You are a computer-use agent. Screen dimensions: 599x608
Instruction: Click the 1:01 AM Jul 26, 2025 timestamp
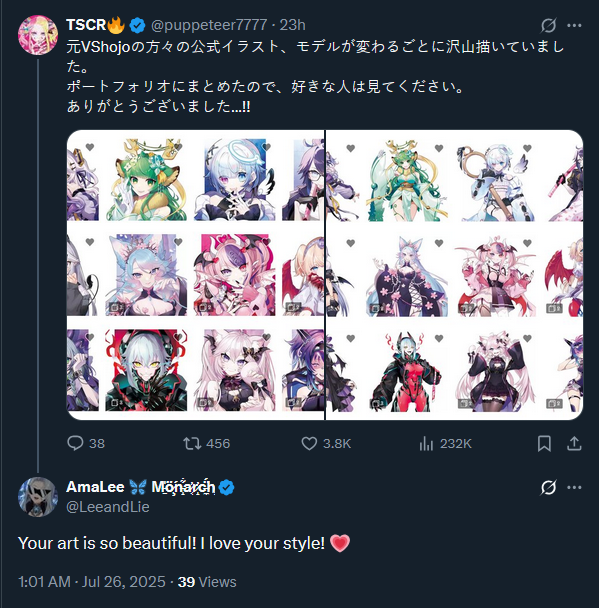[x=92, y=582]
